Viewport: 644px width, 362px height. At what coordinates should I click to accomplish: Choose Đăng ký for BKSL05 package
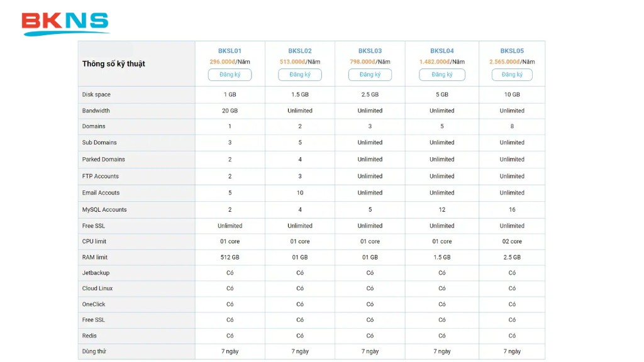tap(512, 75)
